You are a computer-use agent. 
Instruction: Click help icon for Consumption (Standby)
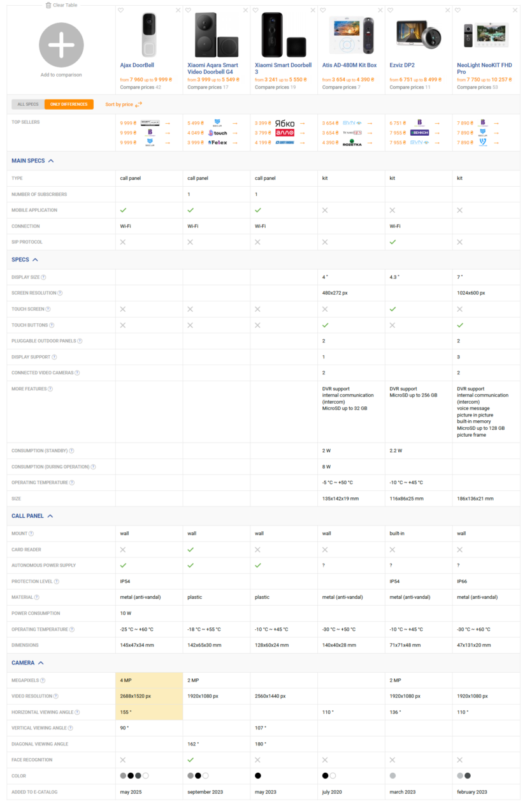coord(70,451)
